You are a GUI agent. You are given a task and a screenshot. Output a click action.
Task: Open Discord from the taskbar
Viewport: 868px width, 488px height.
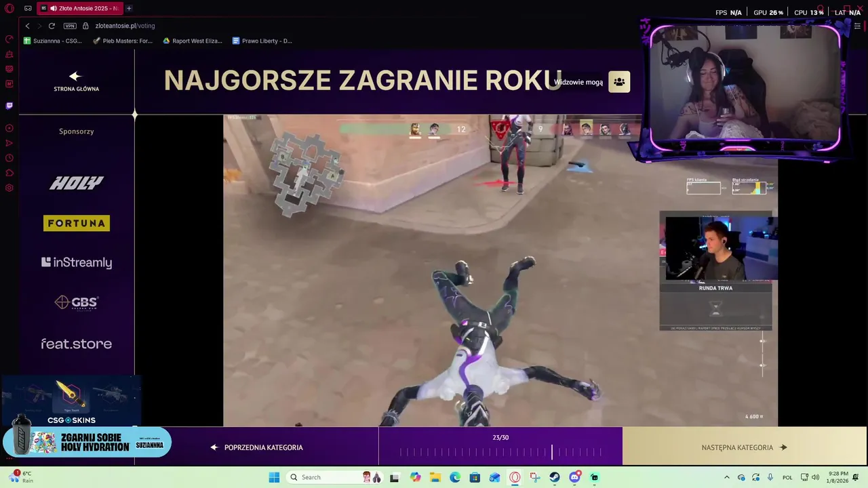click(x=575, y=477)
